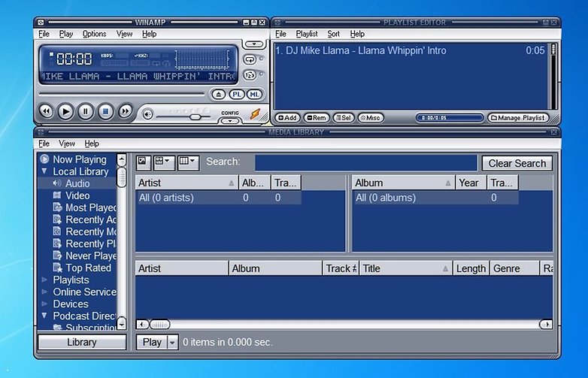The width and height of the screenshot is (588, 378).
Task: Open Playlist Editor Sort menu
Action: click(x=333, y=34)
